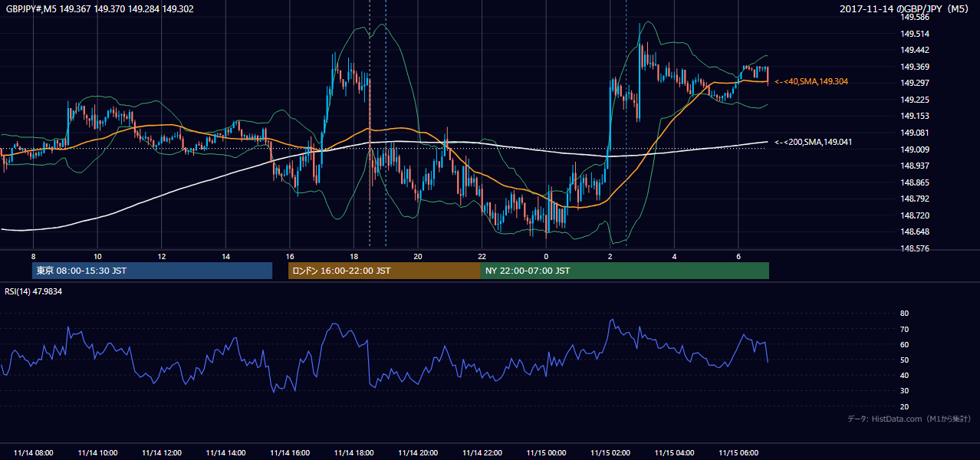Click price axis label 148.865

(x=915, y=182)
